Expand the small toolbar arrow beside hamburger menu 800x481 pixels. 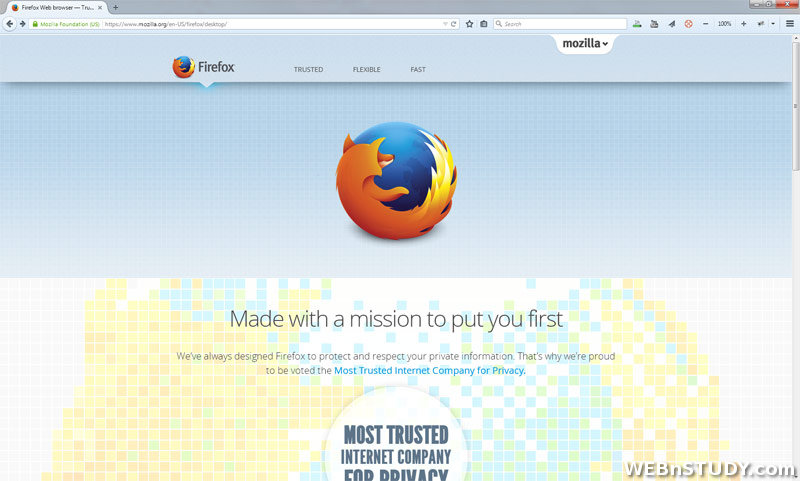pyautogui.click(x=773, y=24)
